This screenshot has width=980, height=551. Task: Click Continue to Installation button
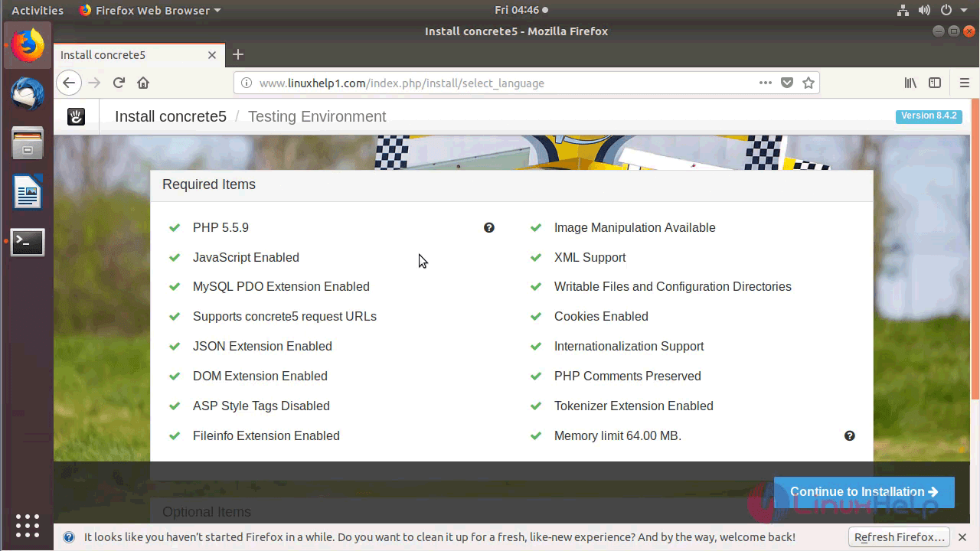pyautogui.click(x=864, y=492)
